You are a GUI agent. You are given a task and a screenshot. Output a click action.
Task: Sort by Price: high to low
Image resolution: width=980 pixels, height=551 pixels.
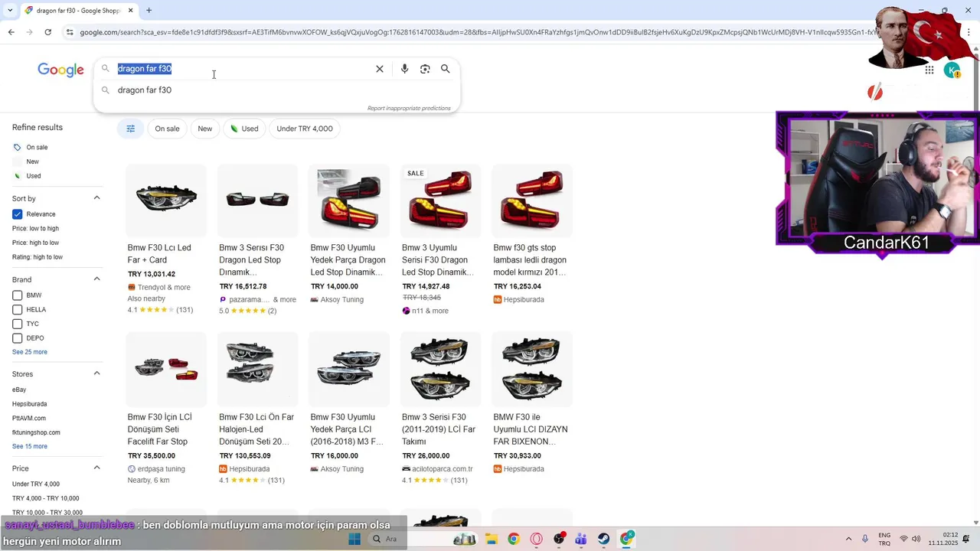[35, 243]
